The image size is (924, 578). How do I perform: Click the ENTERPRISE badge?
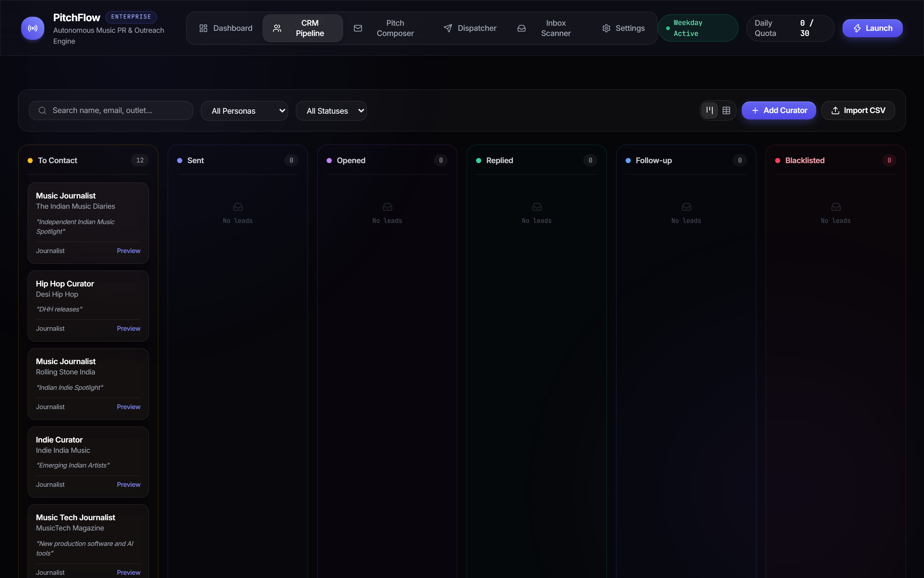coord(131,17)
